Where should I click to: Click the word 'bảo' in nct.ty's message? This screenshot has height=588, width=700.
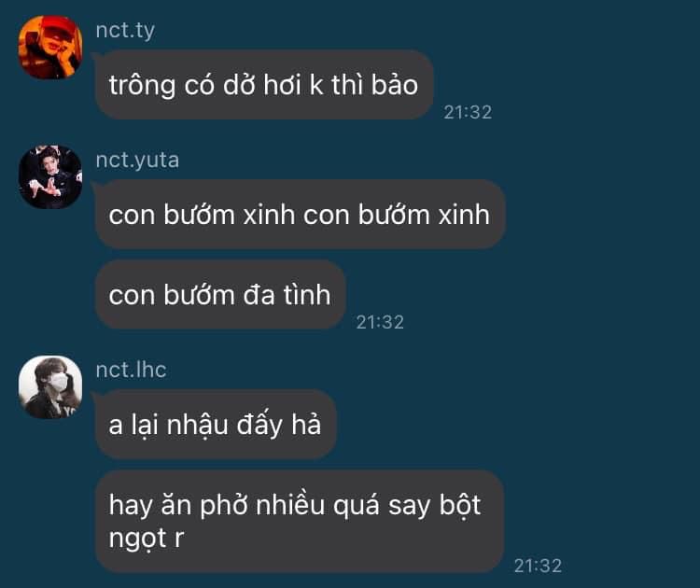coord(394,84)
